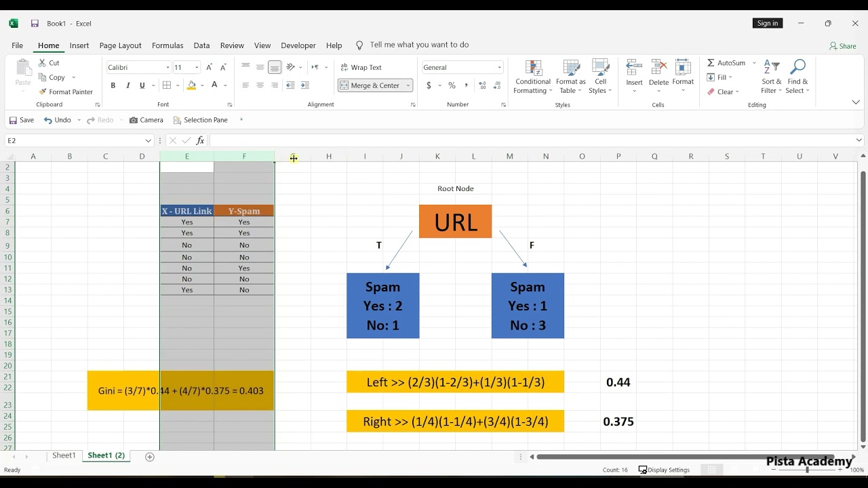The image size is (868, 488).
Task: Decrease decimal places
Action: 498,85
